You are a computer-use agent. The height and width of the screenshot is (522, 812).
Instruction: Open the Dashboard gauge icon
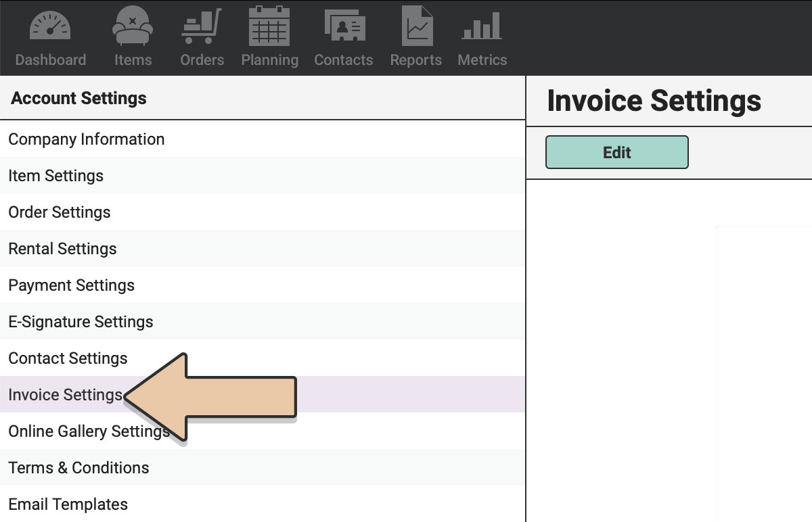(50, 26)
